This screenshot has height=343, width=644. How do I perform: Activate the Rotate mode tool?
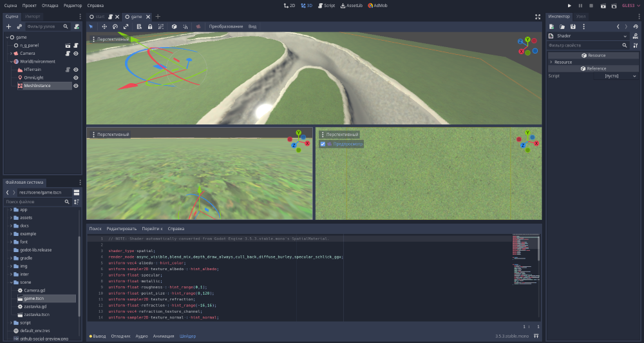point(115,26)
